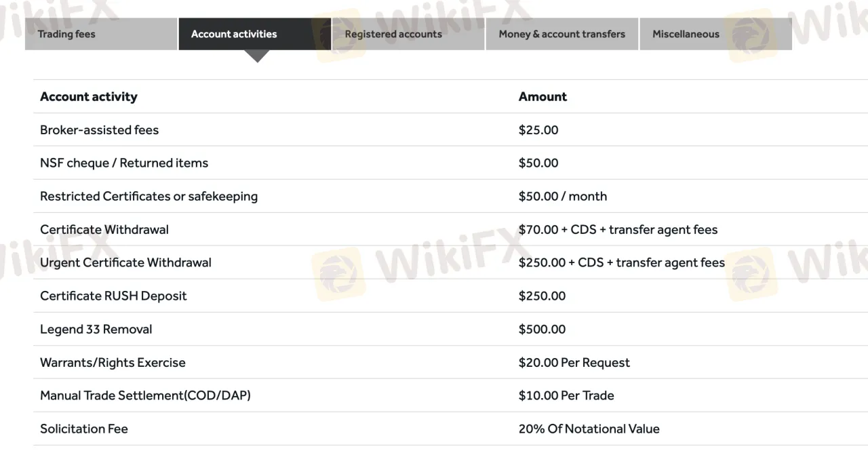Click the Urgent Certificate Withdrawal entry
The width and height of the screenshot is (868, 451).
[125, 262]
